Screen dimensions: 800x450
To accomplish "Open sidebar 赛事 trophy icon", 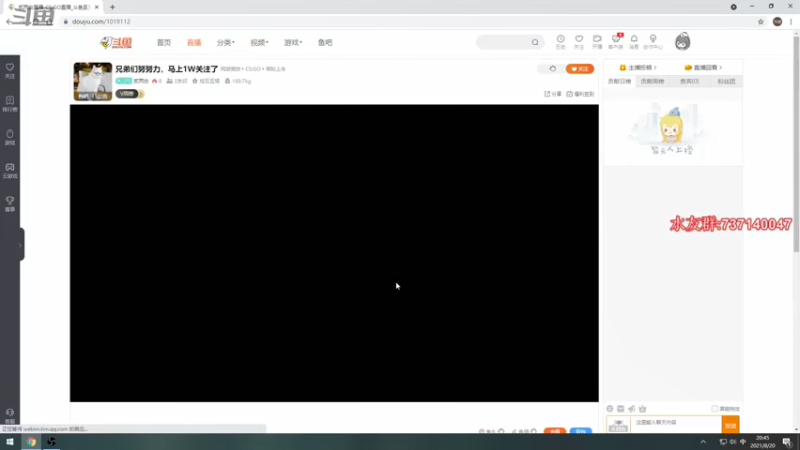I will tap(10, 204).
